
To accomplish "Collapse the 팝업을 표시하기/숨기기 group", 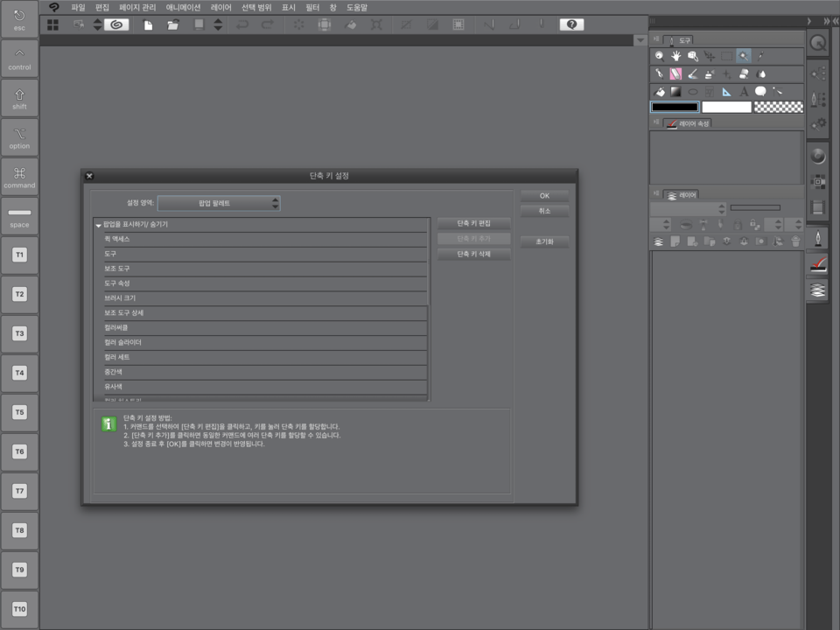I will [x=99, y=225].
